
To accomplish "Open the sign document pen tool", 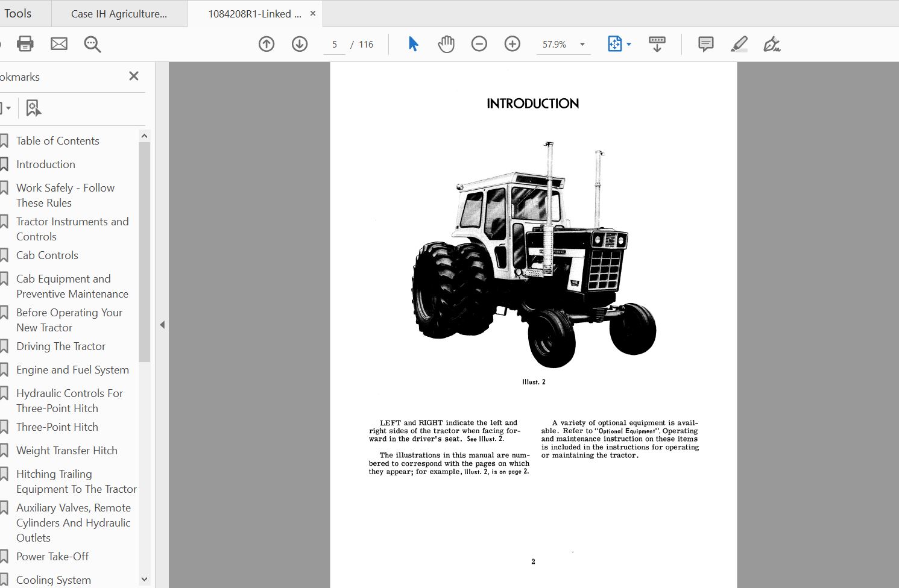I will pyautogui.click(x=772, y=44).
